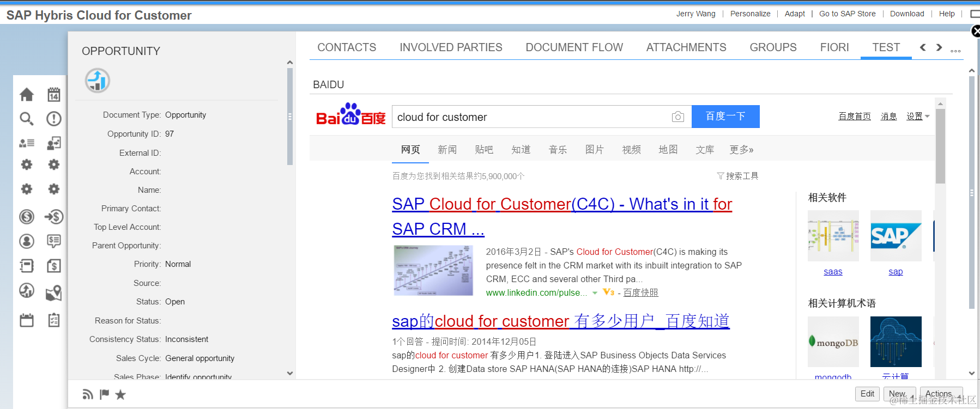Viewport: 980px width, 409px height.
Task: Open the checklist clipboard sidebar icon
Action: 53,320
